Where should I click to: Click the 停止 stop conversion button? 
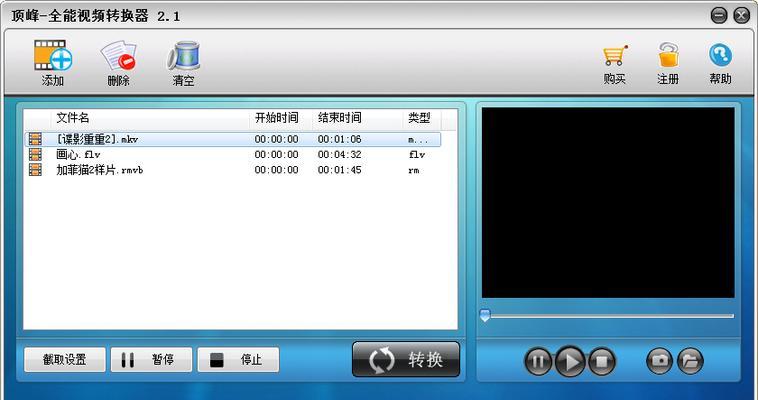click(238, 359)
